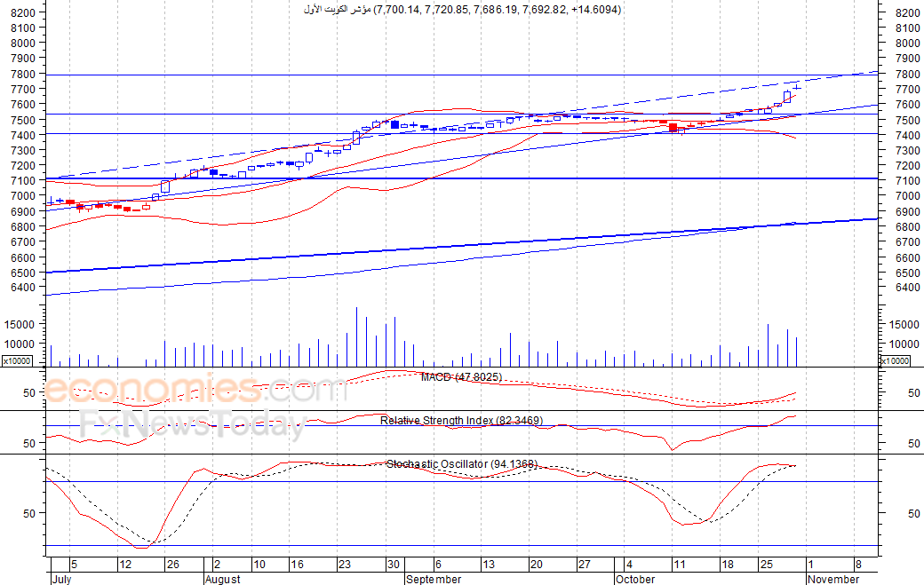The width and height of the screenshot is (924, 585).
Task: Click the right x10000 volume scale box
Action: click(895, 360)
